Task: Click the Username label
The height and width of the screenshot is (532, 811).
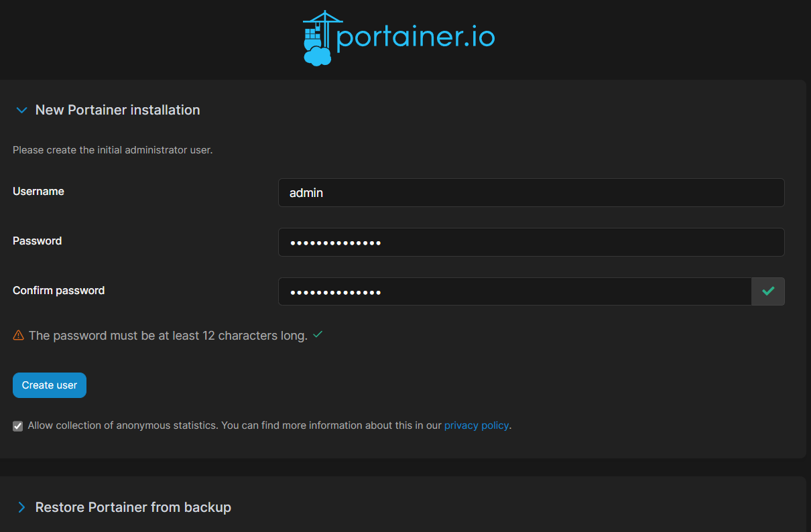Action: (38, 191)
